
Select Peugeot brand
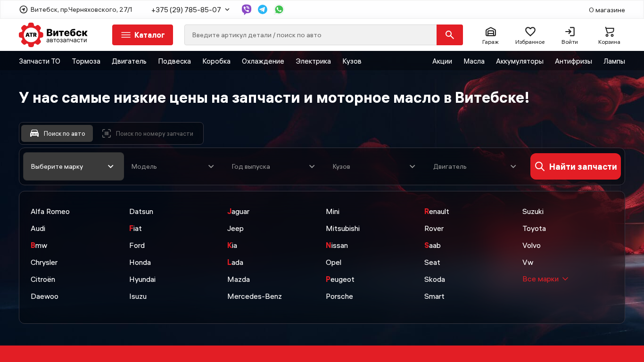point(340,280)
